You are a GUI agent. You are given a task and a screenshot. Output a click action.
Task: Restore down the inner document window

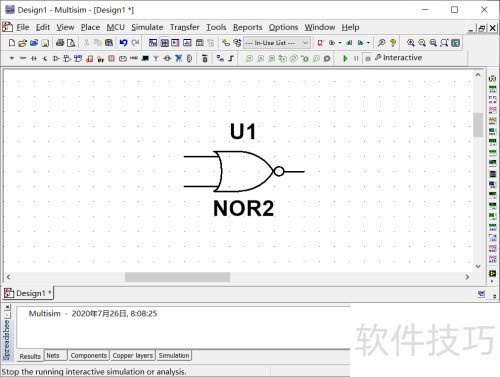[482, 28]
